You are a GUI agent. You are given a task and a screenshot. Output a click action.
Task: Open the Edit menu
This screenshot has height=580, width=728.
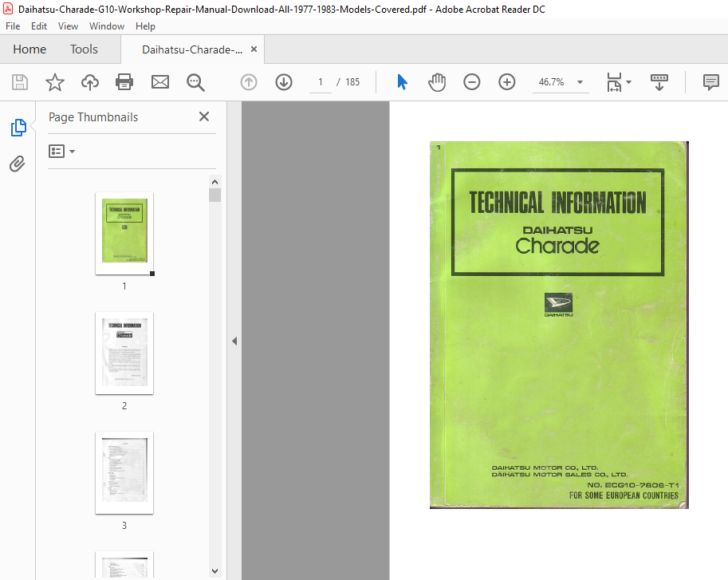[x=38, y=26]
